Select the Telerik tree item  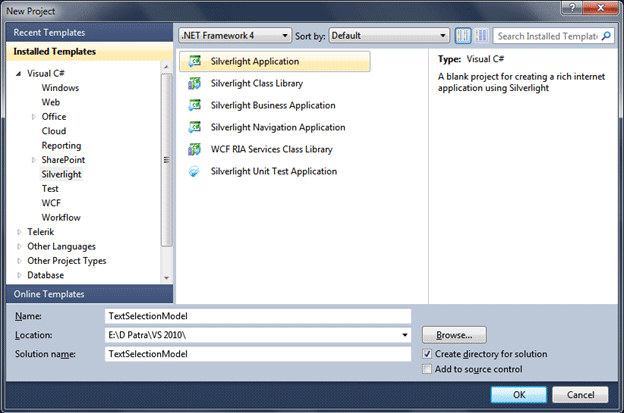coord(41,232)
